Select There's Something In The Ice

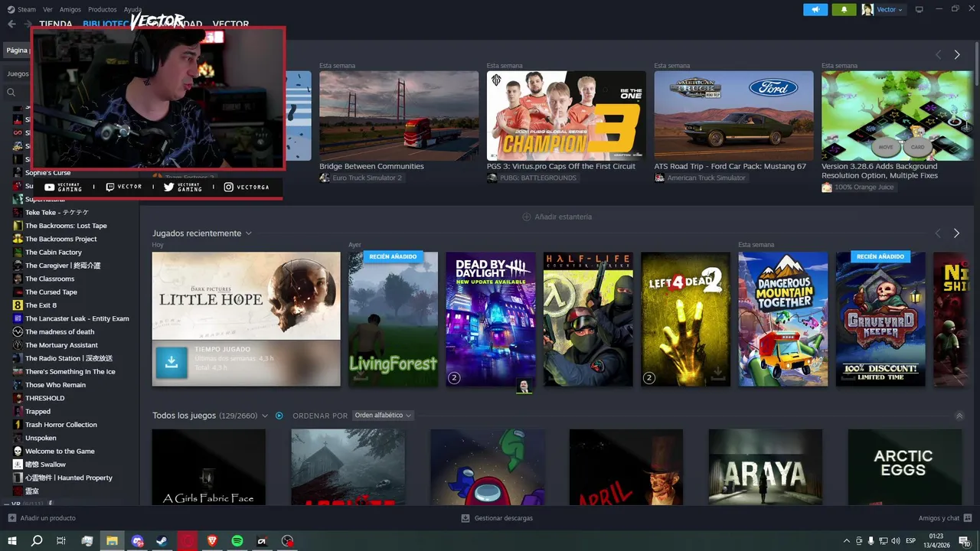pos(70,372)
